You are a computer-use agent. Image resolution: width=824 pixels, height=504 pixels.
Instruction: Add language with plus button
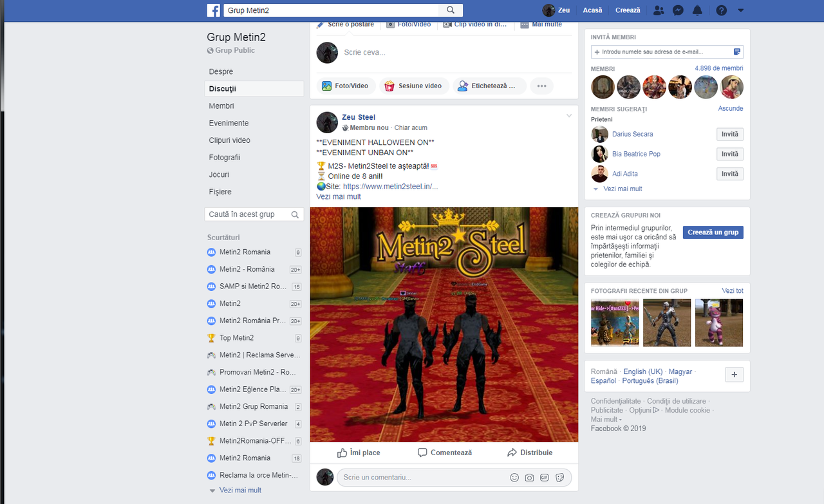[x=735, y=375]
